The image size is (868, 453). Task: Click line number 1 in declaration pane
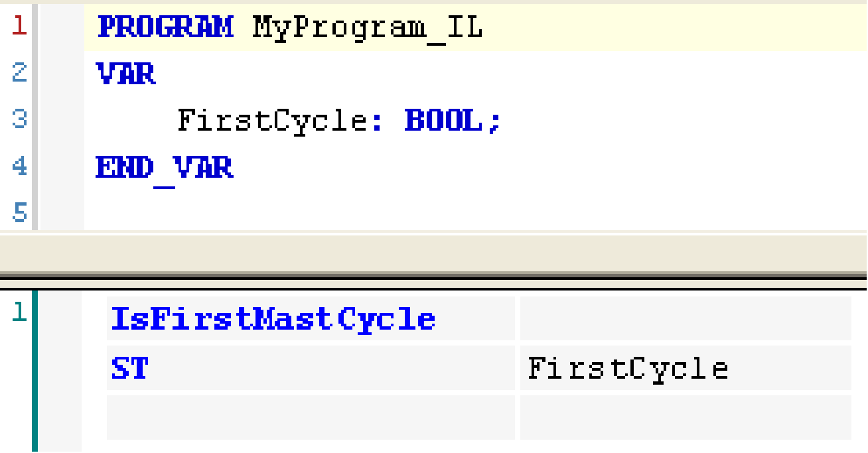click(x=19, y=27)
